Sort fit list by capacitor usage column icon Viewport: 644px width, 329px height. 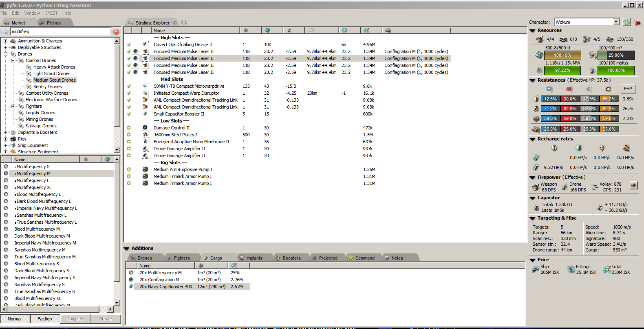(289, 30)
